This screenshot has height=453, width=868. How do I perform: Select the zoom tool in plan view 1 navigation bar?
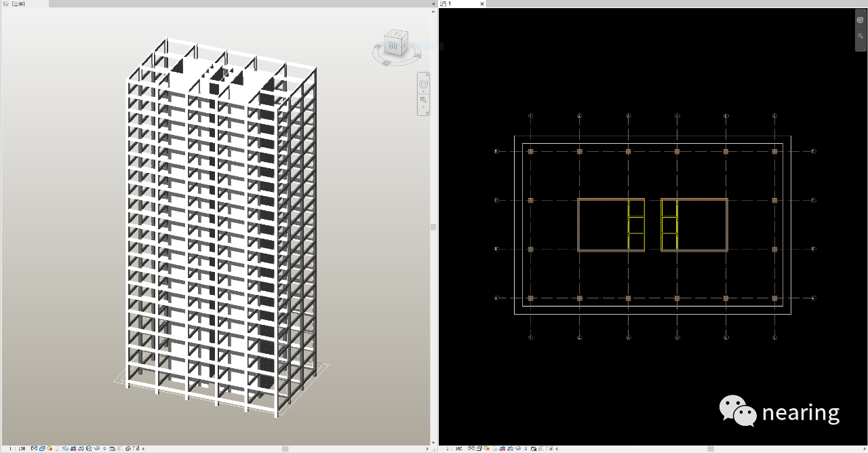pos(860,36)
